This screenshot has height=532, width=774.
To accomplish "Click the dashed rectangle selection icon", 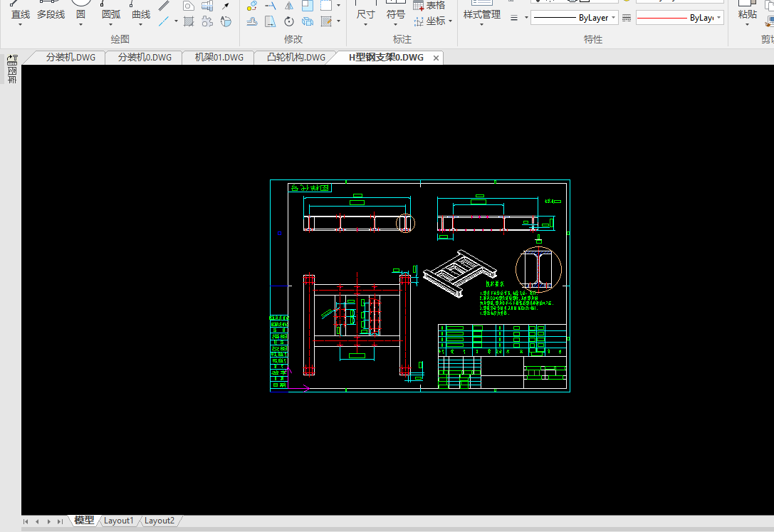I will (x=326, y=6).
